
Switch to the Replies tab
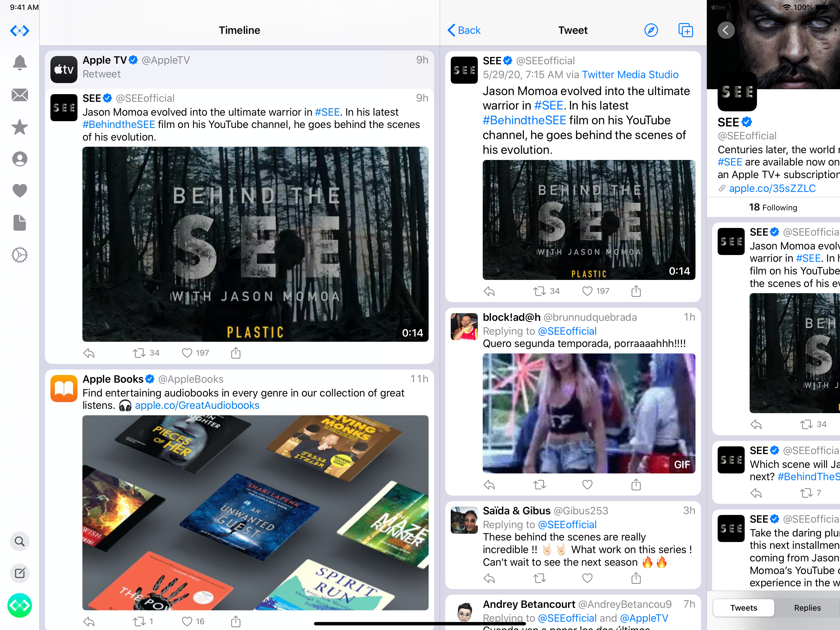(x=807, y=608)
